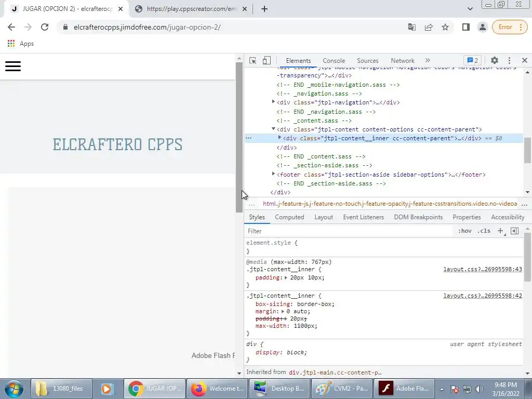The image size is (532, 399).
Task: Toggle the :hov element state panel
Action: point(465,231)
